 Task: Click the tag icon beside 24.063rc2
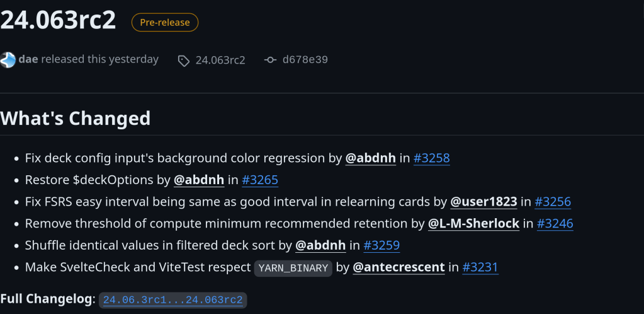coord(184,61)
